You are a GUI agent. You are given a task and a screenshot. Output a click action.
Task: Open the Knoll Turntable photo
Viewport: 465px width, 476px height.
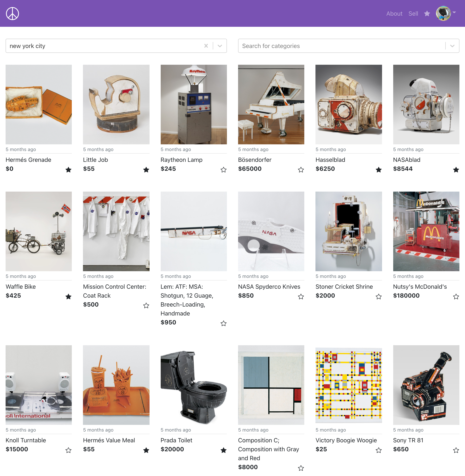(39, 385)
